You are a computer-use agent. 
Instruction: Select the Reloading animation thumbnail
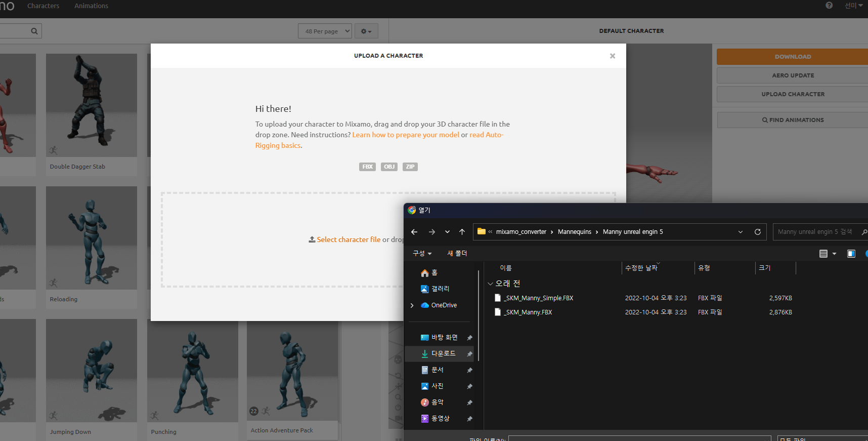tap(92, 238)
